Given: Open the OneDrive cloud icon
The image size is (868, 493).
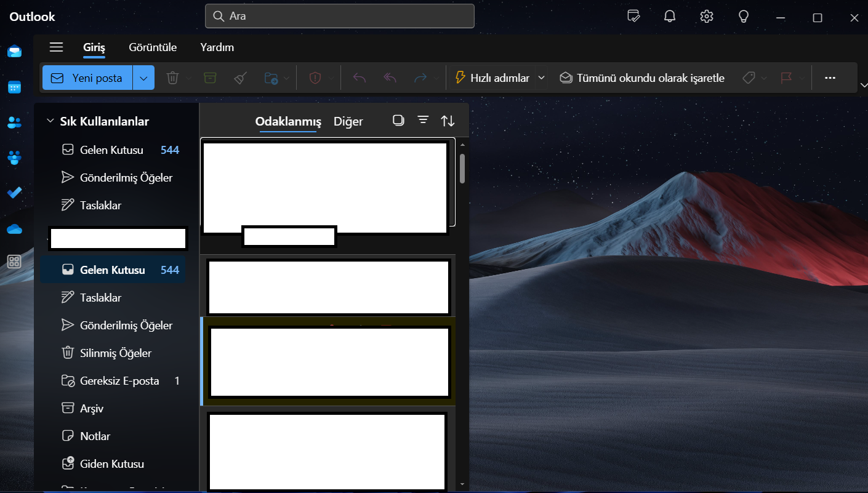Looking at the screenshot, I should coord(14,229).
